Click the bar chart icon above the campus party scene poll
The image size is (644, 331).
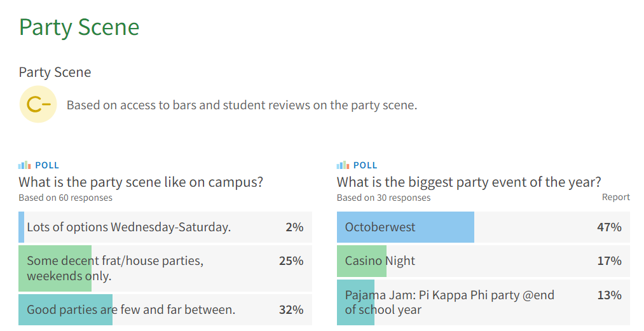pos(24,165)
